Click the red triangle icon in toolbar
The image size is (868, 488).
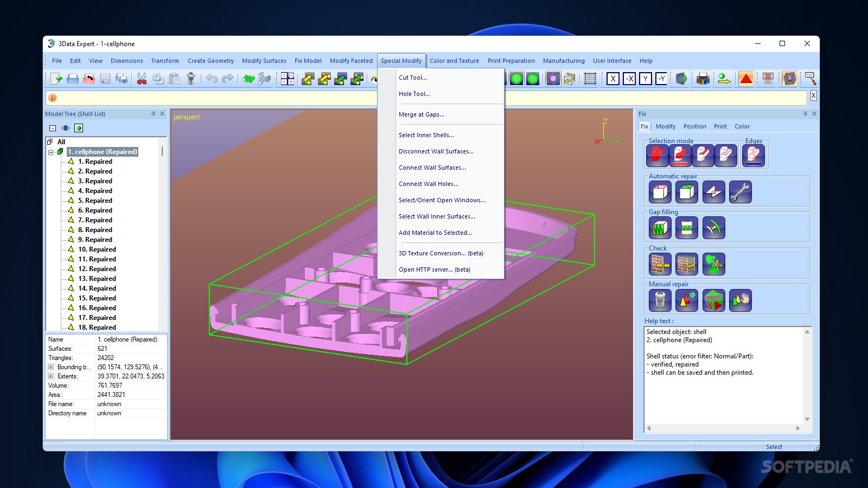pos(746,79)
